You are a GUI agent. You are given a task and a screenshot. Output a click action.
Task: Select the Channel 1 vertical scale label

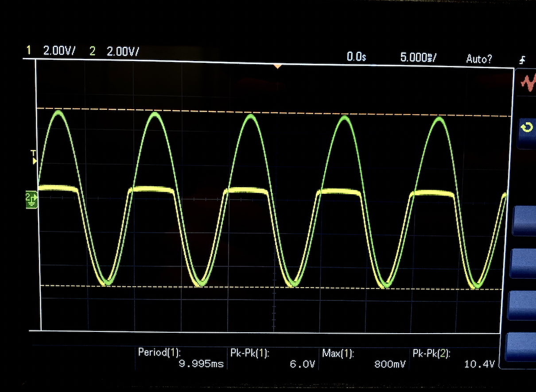click(59, 50)
